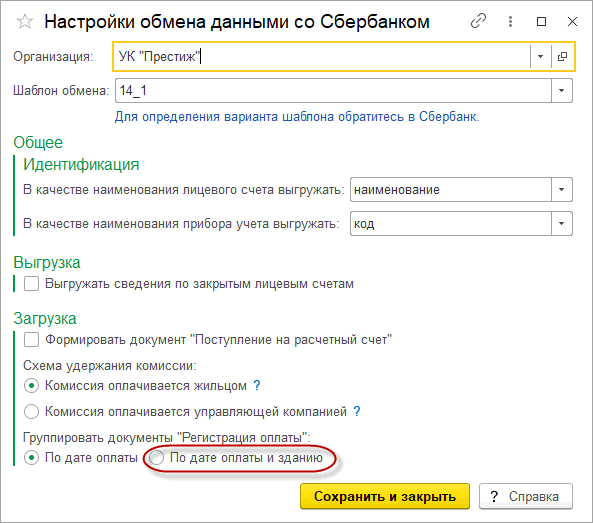The width and height of the screenshot is (593, 523).
Task: Click the question mark next to 'Комиссия оплачивается жильцом'
Action: tap(257, 385)
